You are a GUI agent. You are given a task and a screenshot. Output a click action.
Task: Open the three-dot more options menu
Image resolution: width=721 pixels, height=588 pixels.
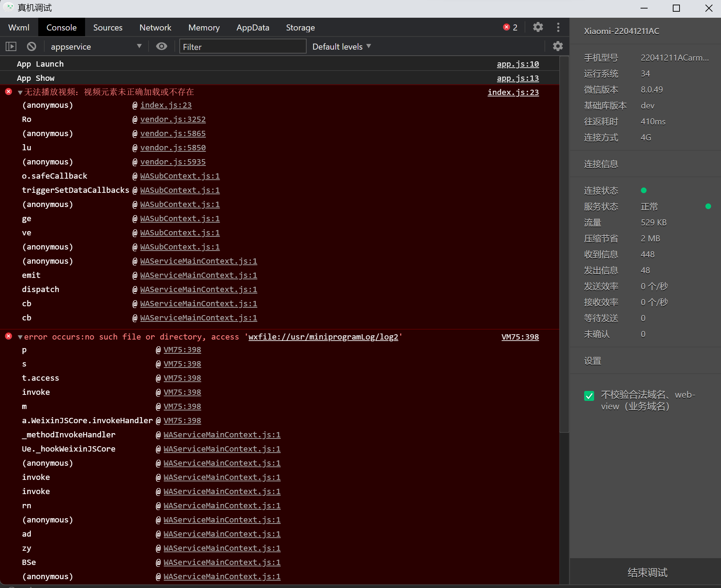point(558,27)
